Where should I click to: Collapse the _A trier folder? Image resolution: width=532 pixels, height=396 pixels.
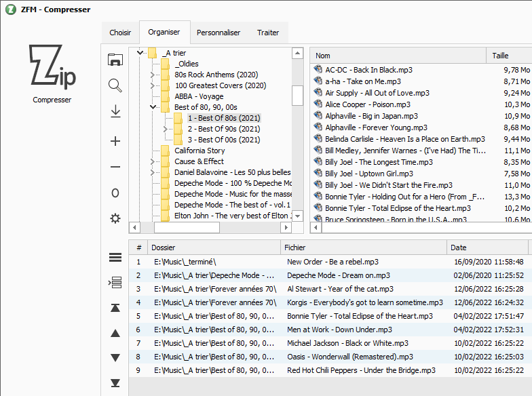140,53
